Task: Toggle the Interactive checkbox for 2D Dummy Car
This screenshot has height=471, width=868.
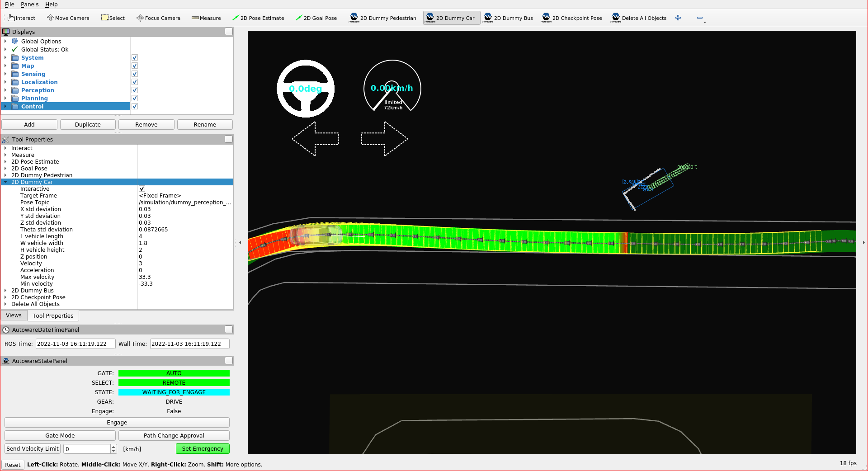Action: (142, 188)
